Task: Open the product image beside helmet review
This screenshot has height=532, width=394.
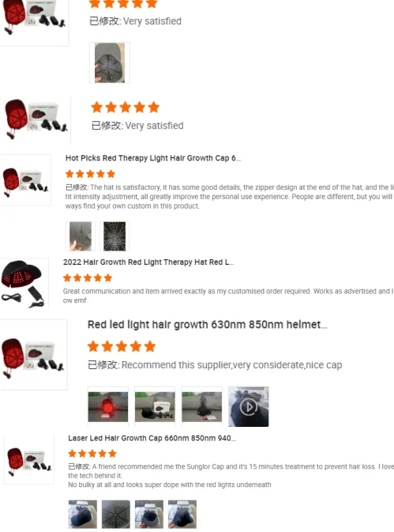Action: (33, 355)
